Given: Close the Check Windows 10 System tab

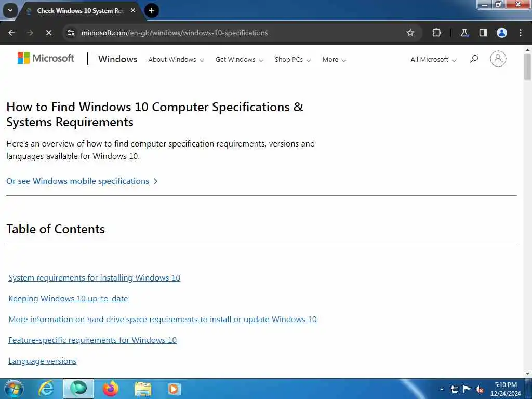Looking at the screenshot, I should click(133, 10).
